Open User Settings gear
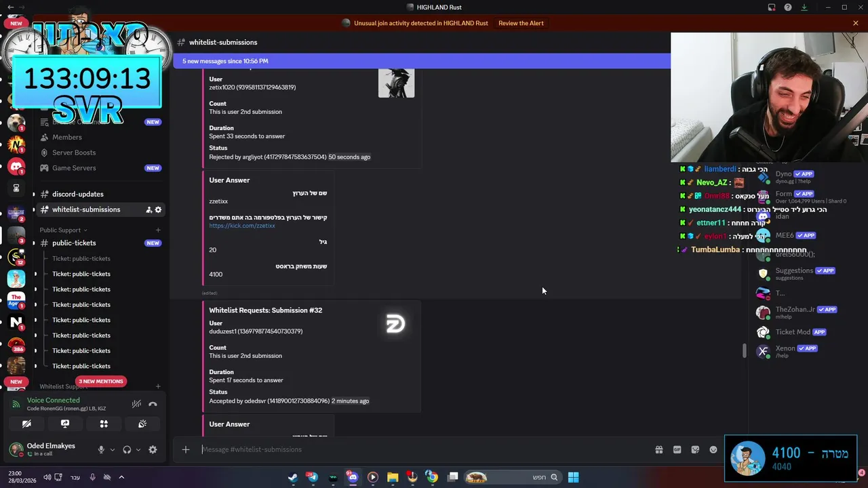The width and height of the screenshot is (868, 488). click(153, 449)
